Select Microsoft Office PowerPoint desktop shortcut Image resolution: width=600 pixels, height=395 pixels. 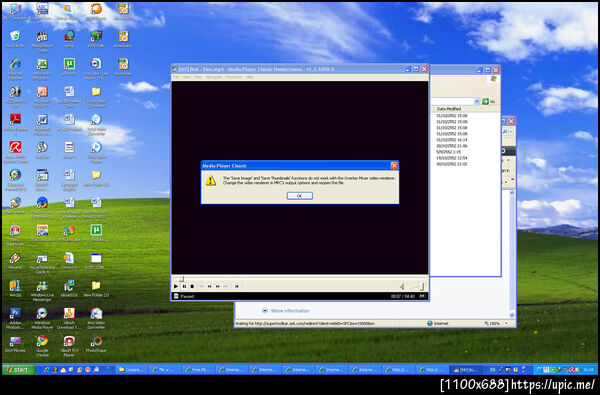pos(42,97)
